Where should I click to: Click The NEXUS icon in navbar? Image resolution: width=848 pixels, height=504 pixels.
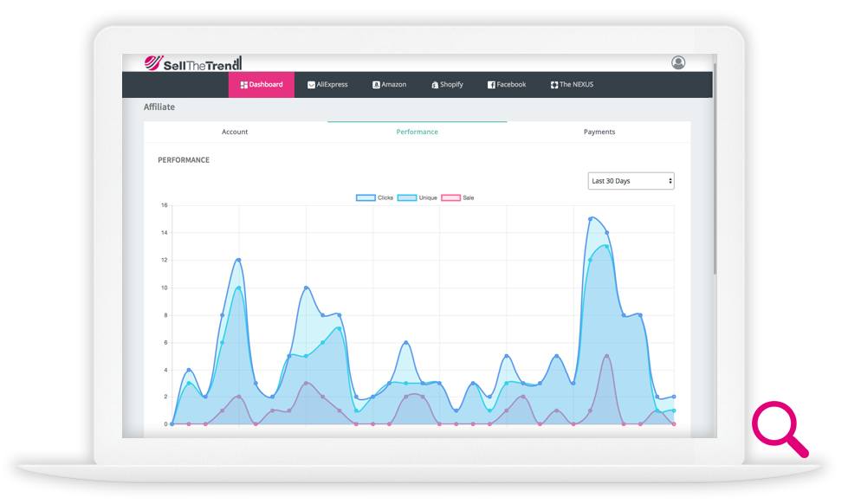click(x=553, y=85)
